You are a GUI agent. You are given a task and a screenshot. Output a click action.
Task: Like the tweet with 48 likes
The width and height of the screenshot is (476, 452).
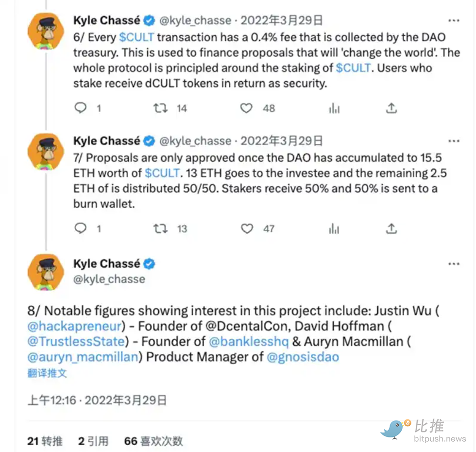click(x=247, y=108)
